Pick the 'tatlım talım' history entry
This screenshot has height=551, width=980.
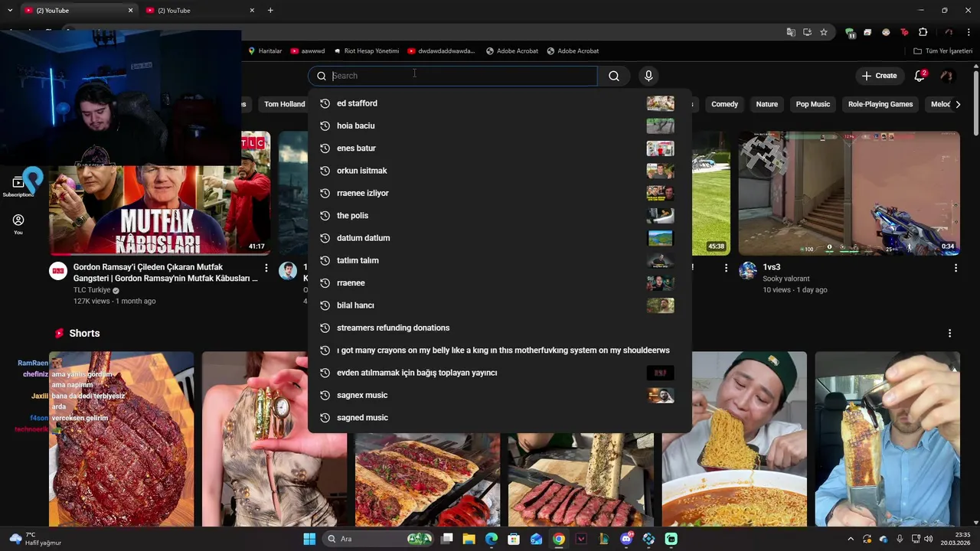(x=499, y=260)
